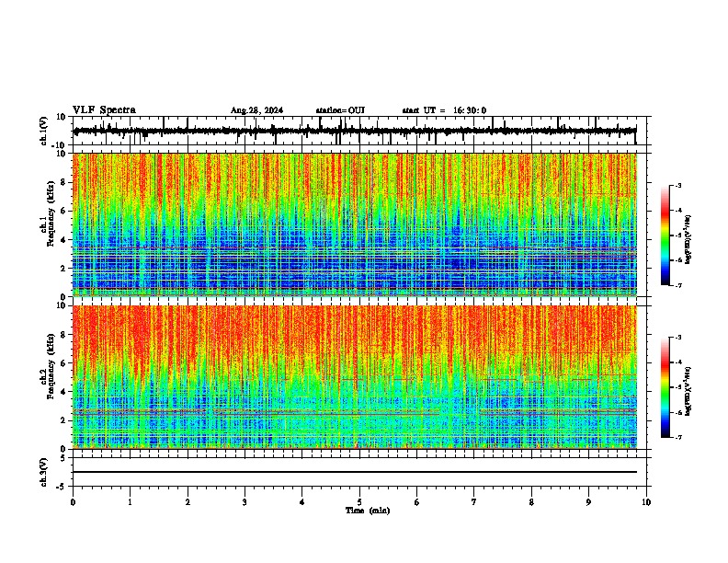Click the ch.2 frequency spectrogram panel
Image resolution: width=728 pixels, height=563 pixels.
coord(355,377)
